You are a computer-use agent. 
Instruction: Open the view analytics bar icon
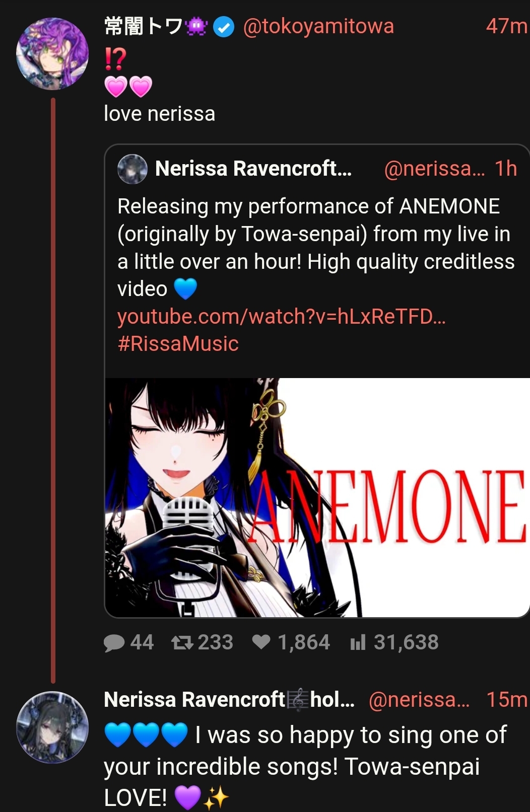(x=358, y=642)
